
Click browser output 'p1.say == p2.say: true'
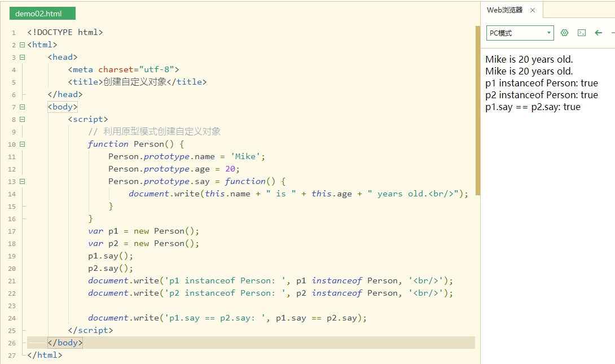point(533,107)
